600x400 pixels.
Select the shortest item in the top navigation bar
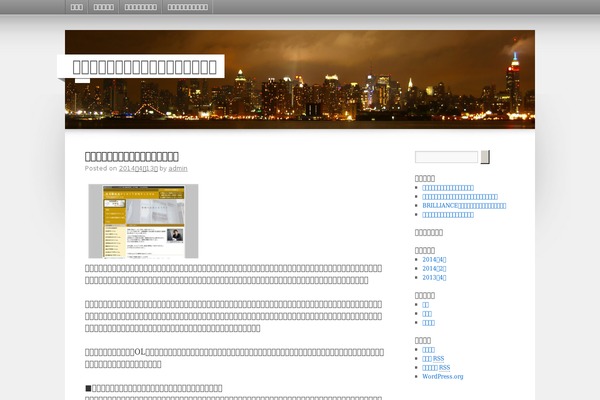(x=77, y=7)
